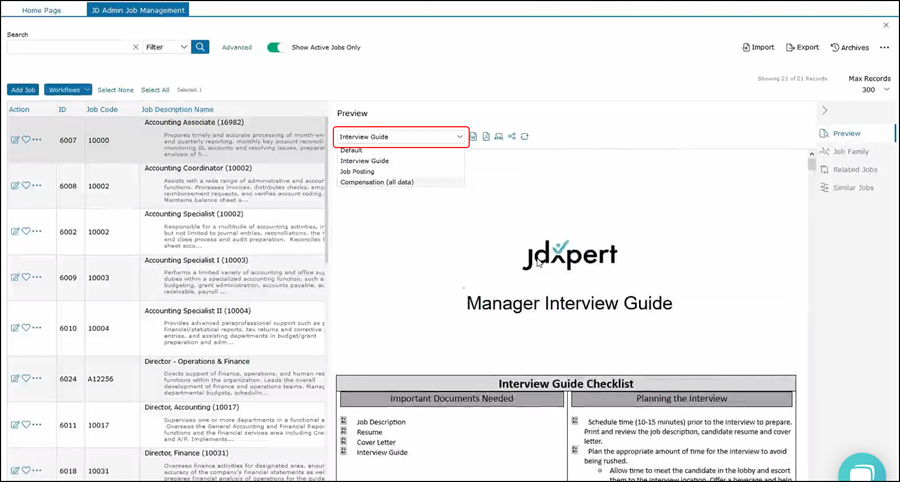Collapse the right side panel with chevron
This screenshot has width=900, height=482.
tap(824, 110)
